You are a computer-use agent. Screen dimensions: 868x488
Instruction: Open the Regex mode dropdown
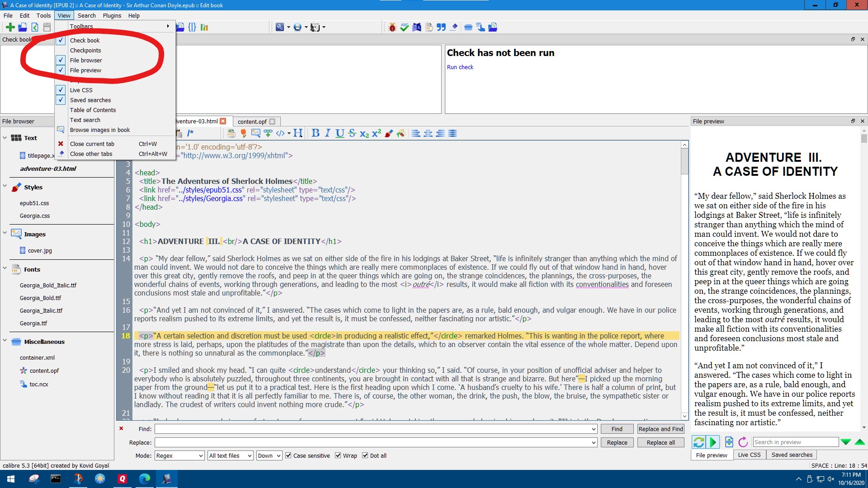(179, 455)
